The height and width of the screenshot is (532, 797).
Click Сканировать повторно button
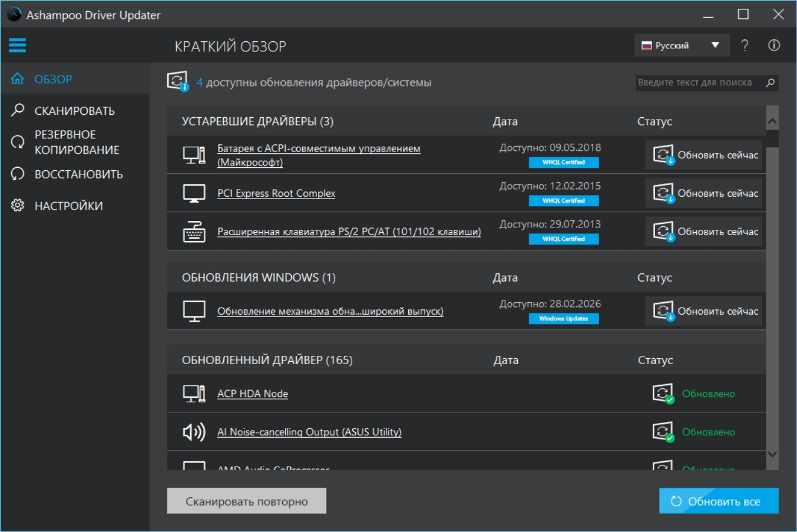pos(246,501)
